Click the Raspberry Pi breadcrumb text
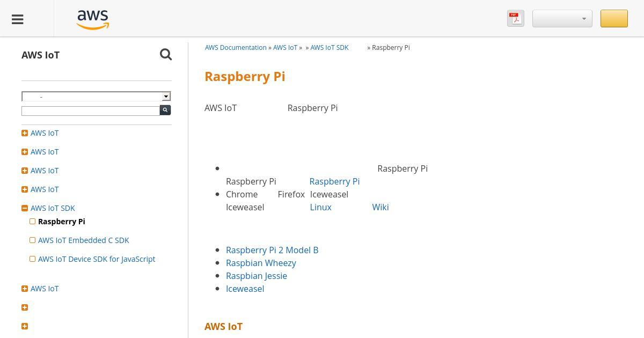 pyautogui.click(x=391, y=48)
